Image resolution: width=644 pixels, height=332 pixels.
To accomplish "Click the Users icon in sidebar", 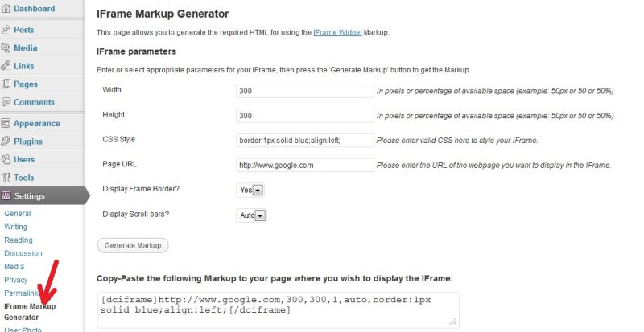I will (x=6, y=159).
